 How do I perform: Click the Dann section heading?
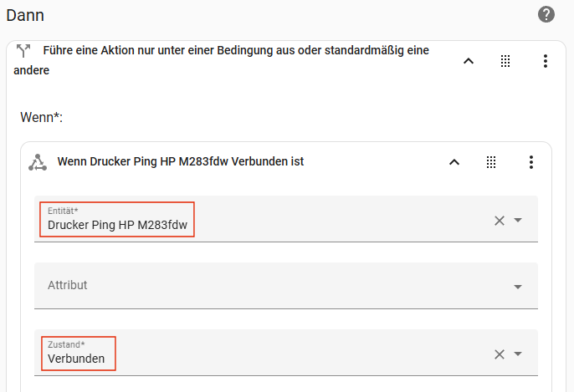[x=25, y=15]
